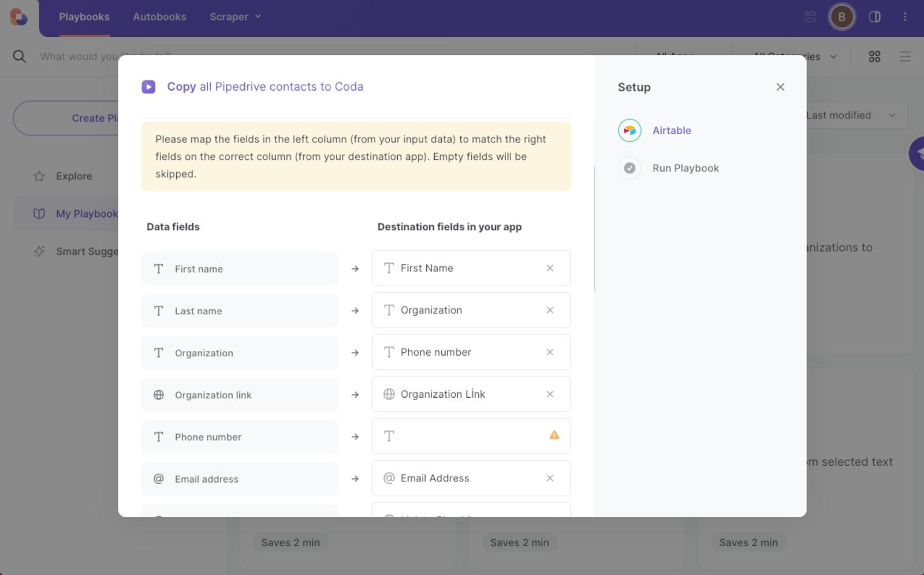The width and height of the screenshot is (924, 575).
Task: Clear the Organization destination field
Action: tap(550, 310)
